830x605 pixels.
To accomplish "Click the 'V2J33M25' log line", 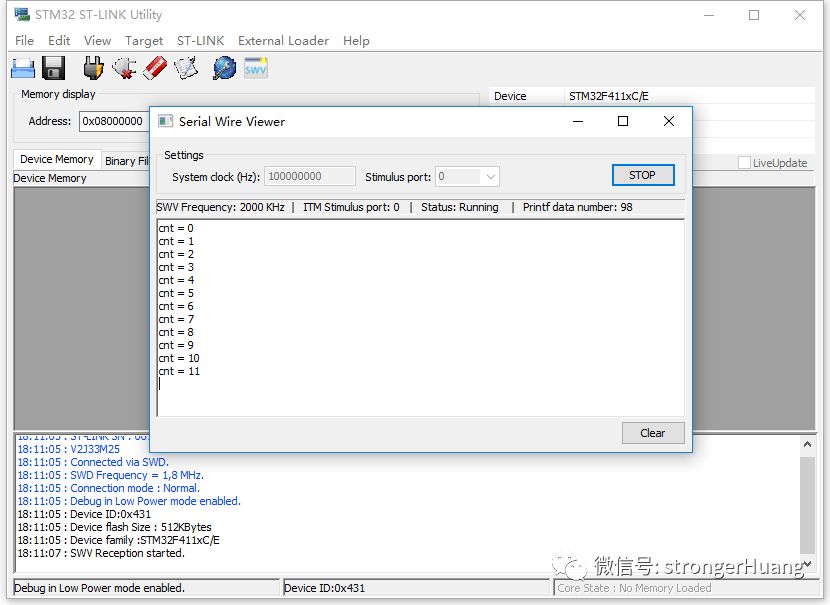I will pyautogui.click(x=69, y=449).
